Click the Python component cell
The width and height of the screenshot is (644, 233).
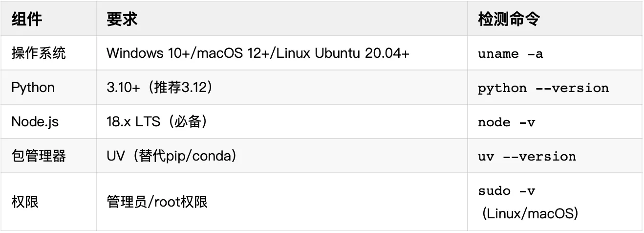(x=33, y=88)
